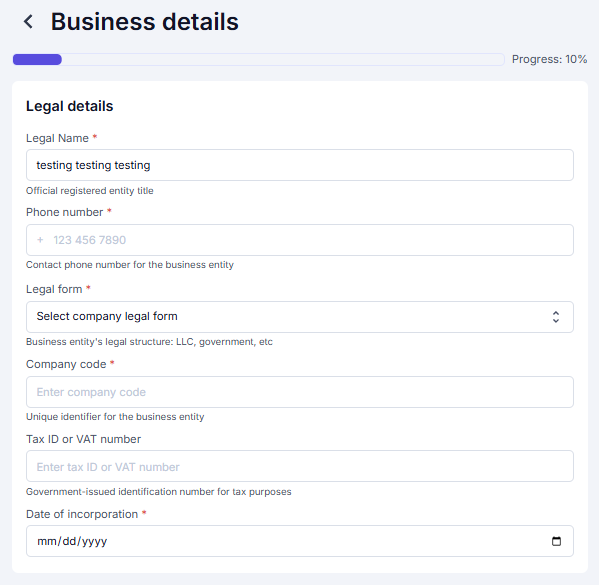This screenshot has width=599, height=585.
Task: Go back using the left chevron icon
Action: click(x=28, y=22)
